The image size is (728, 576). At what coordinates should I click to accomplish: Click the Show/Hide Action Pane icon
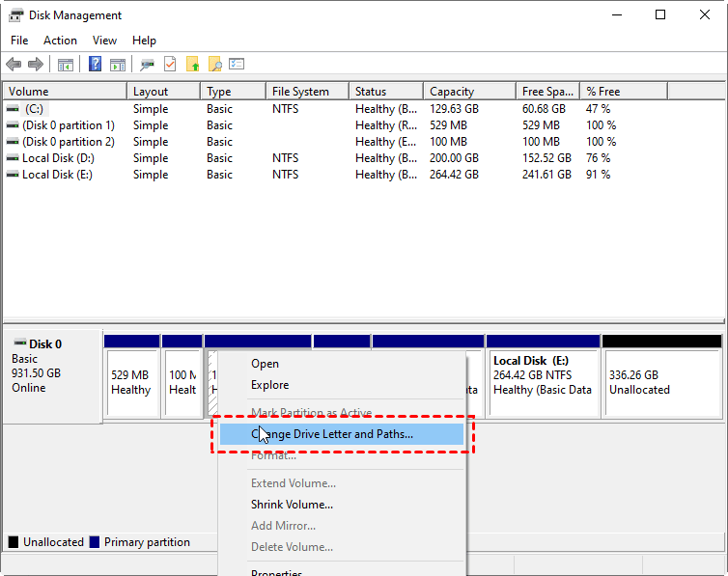[117, 65]
